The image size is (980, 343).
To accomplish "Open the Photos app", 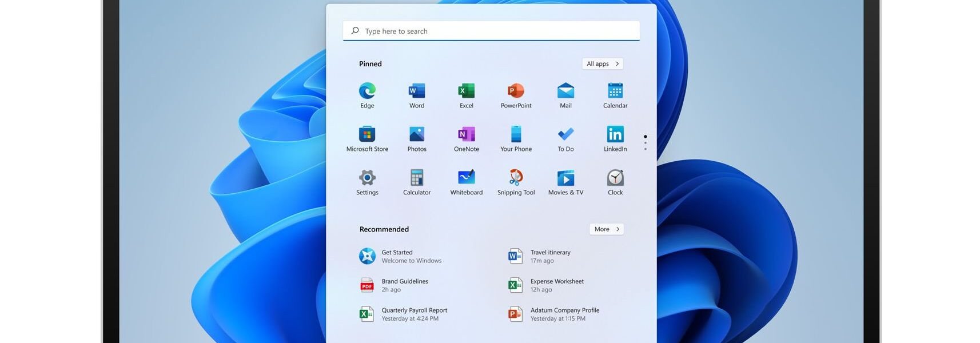I will (417, 139).
